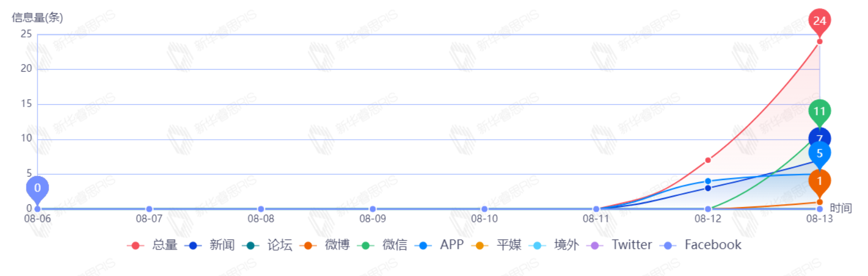Toggle Facebook legend entry
868x276 pixels.
pos(701,245)
